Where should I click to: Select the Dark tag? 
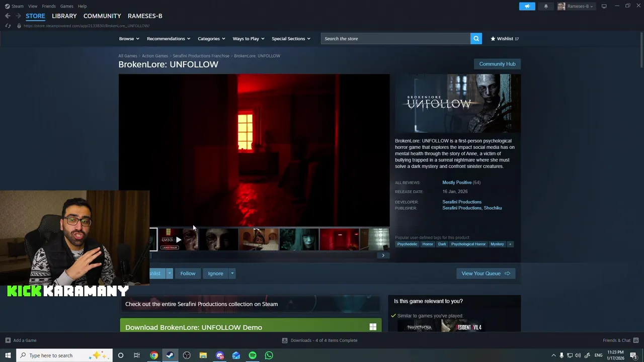coord(442,244)
